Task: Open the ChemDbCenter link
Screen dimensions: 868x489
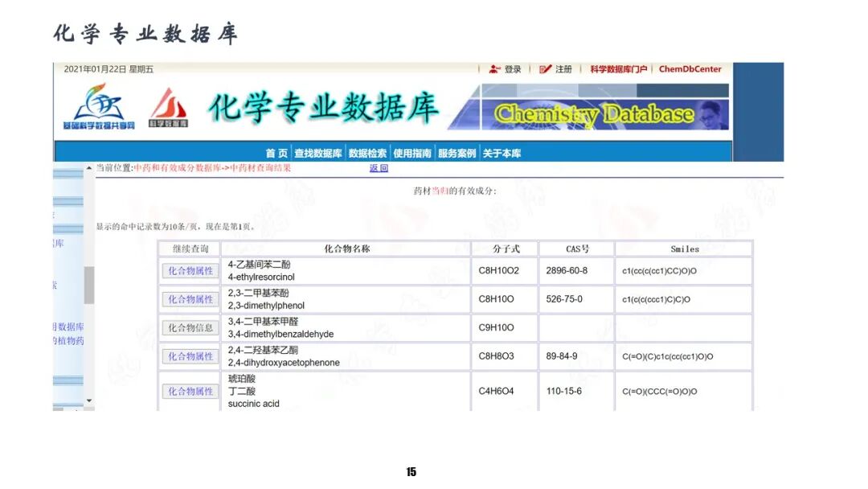Action: [690, 69]
